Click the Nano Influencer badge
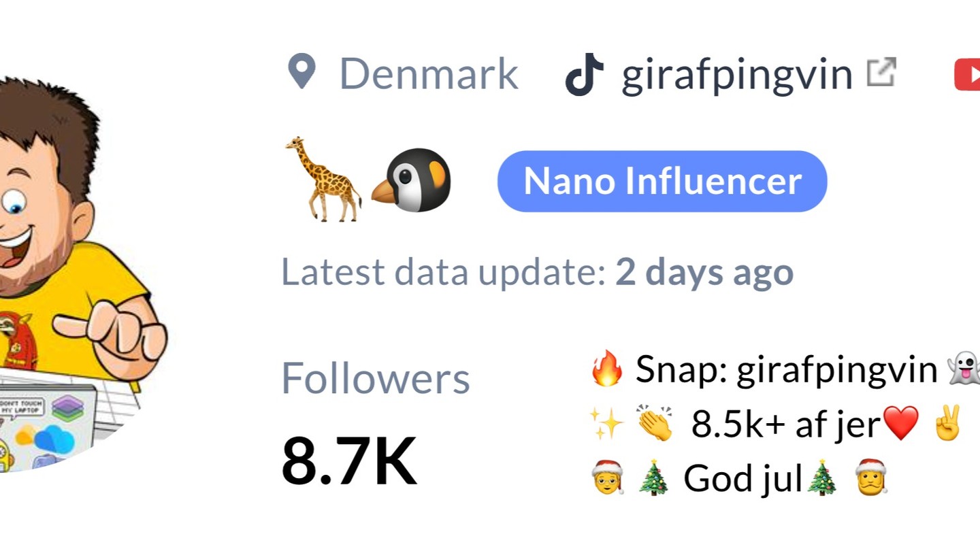The width and height of the screenshot is (980, 551). 661,181
